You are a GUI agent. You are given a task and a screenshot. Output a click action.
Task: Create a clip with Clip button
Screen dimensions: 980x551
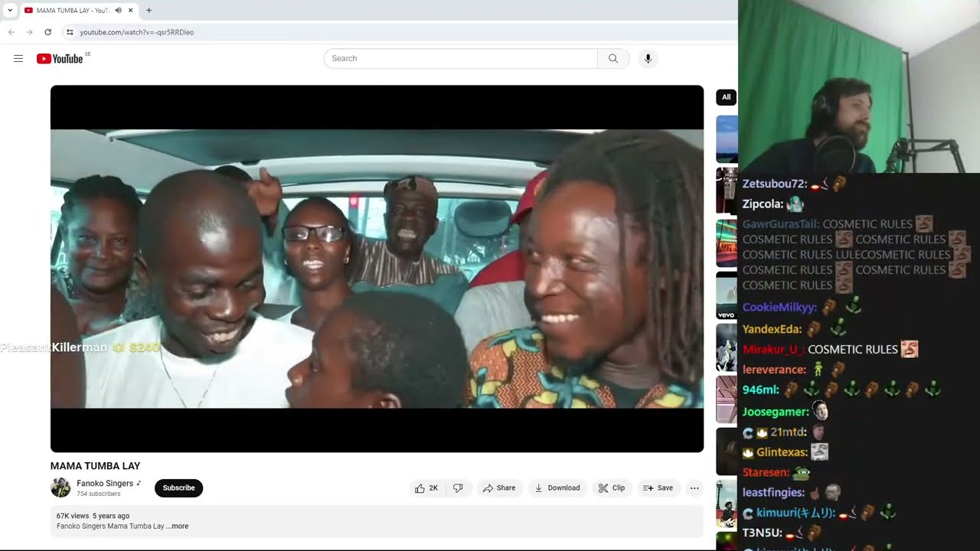612,488
